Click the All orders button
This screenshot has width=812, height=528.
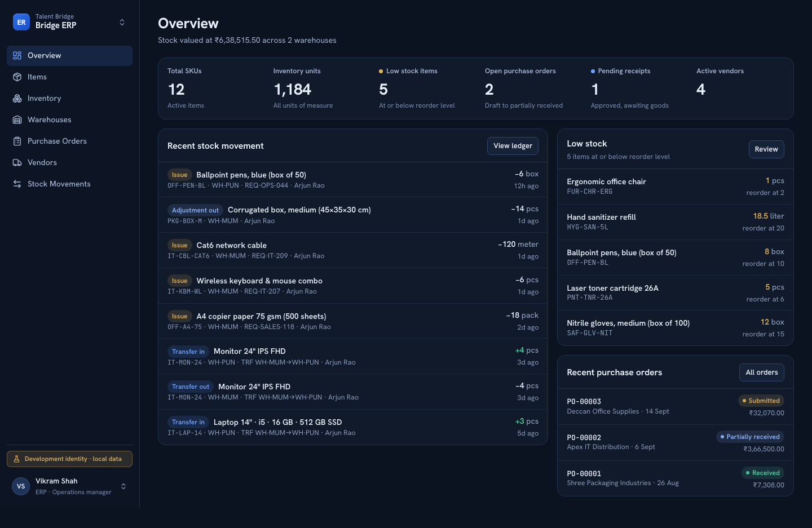tap(761, 372)
